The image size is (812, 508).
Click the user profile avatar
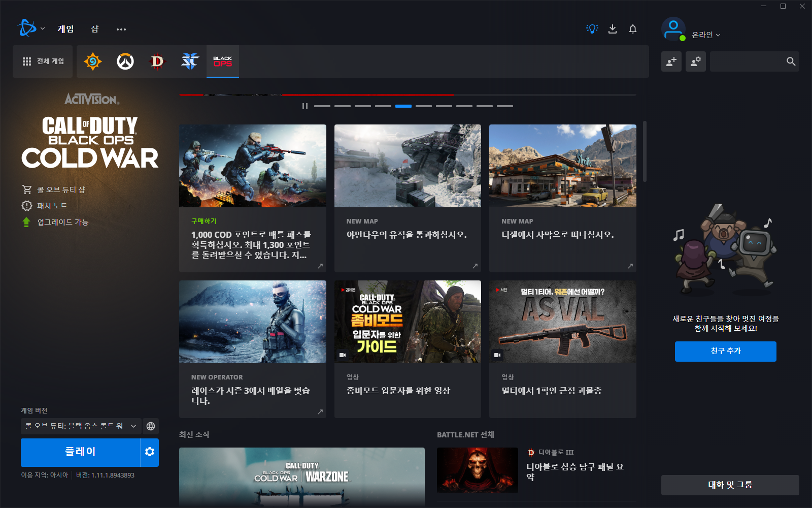(x=673, y=29)
